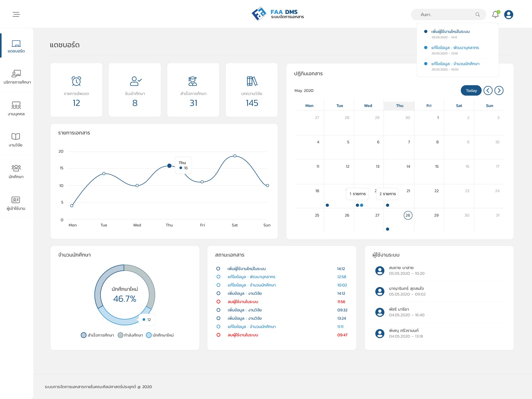Select the circled date 28 in calendar
532x399 pixels.
(x=408, y=215)
